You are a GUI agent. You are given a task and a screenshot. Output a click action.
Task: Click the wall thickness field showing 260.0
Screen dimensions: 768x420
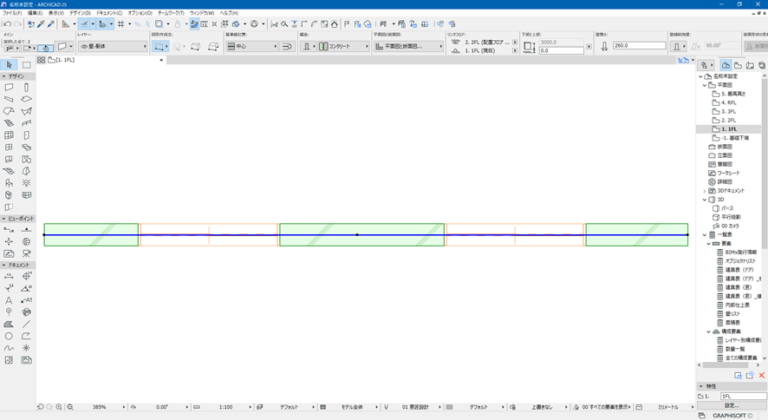pos(639,45)
